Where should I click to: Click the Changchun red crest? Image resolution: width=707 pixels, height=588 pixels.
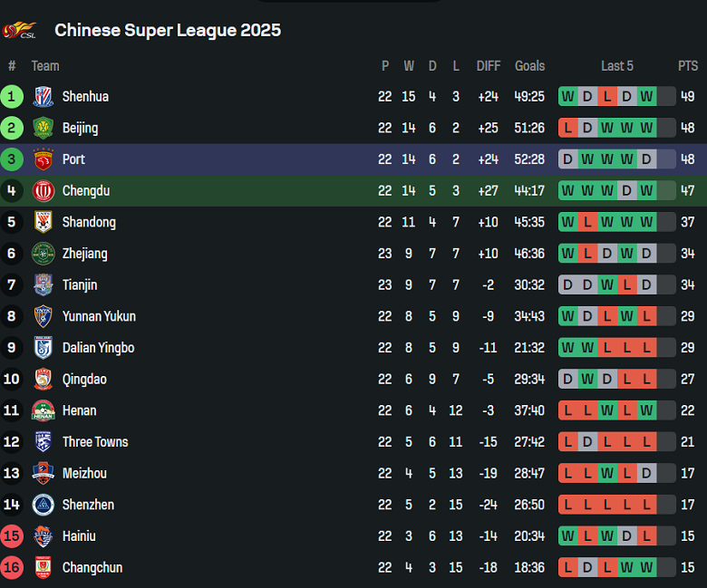(x=44, y=567)
